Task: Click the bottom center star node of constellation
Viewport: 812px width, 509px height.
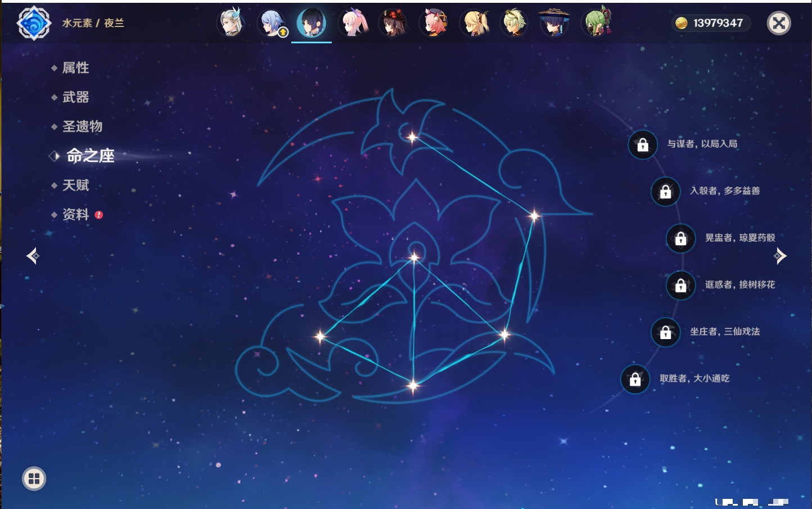Action: (413, 385)
